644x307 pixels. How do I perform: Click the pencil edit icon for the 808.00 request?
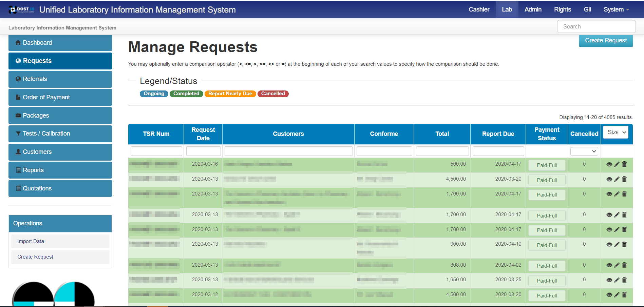click(617, 265)
